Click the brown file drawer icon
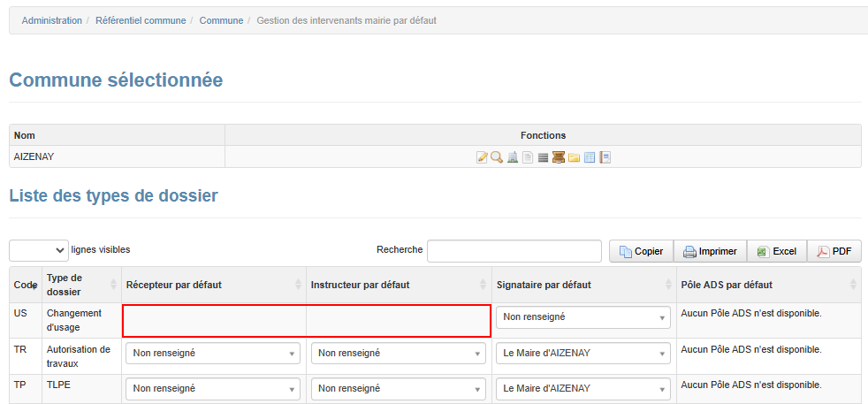868x404 pixels. (559, 157)
